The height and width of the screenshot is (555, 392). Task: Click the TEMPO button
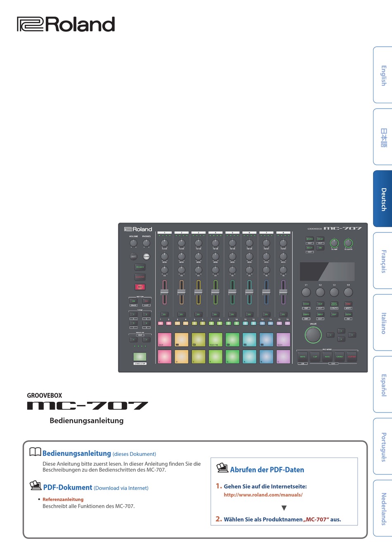[x=306, y=314]
